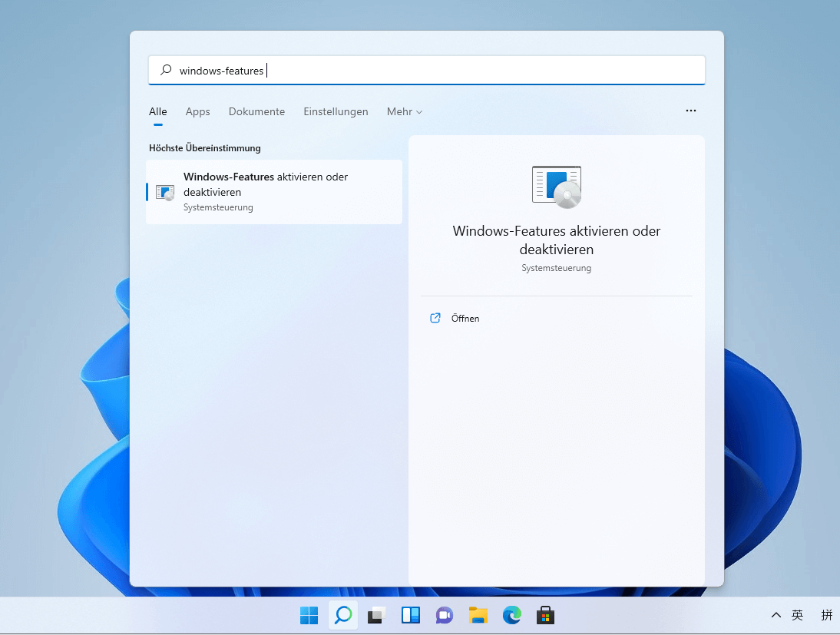This screenshot has height=635, width=840.
Task: Open the three-dot options menu
Action: point(691,111)
